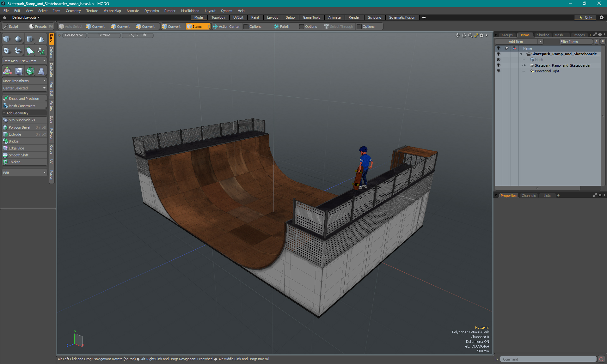Select the Torus primitive tool
The width and height of the screenshot is (607, 364).
7,51
